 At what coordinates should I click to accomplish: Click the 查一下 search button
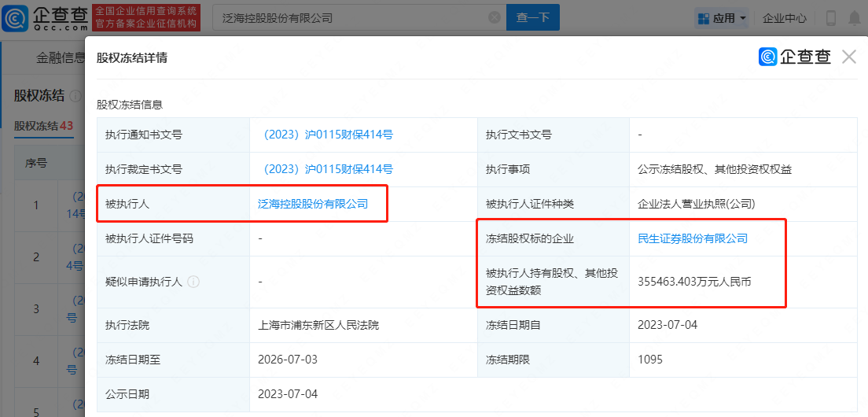pyautogui.click(x=532, y=18)
